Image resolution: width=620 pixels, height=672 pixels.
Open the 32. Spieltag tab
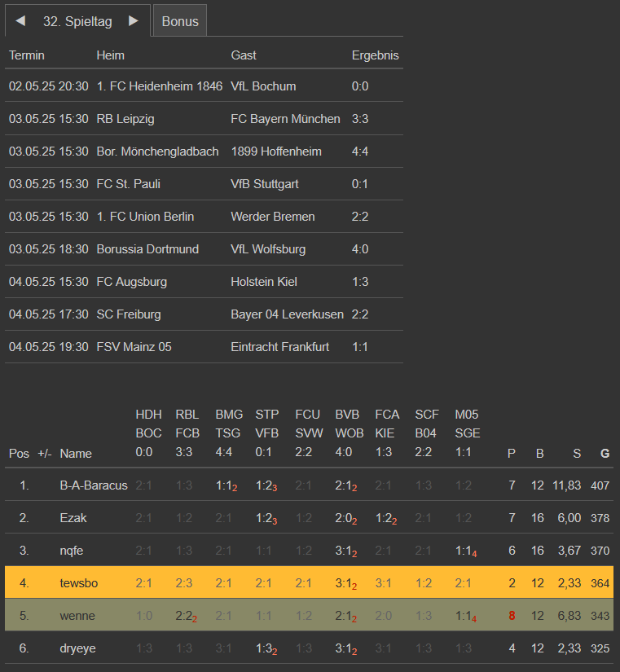77,21
